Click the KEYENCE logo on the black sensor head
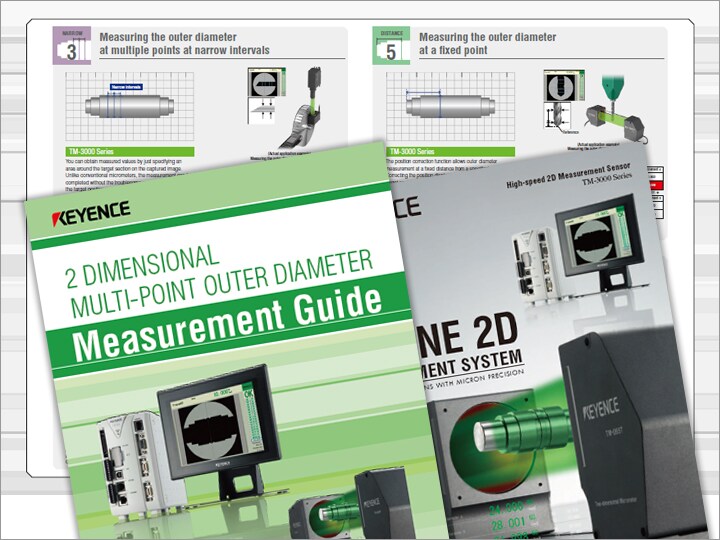Image resolution: width=720 pixels, height=540 pixels. click(601, 408)
